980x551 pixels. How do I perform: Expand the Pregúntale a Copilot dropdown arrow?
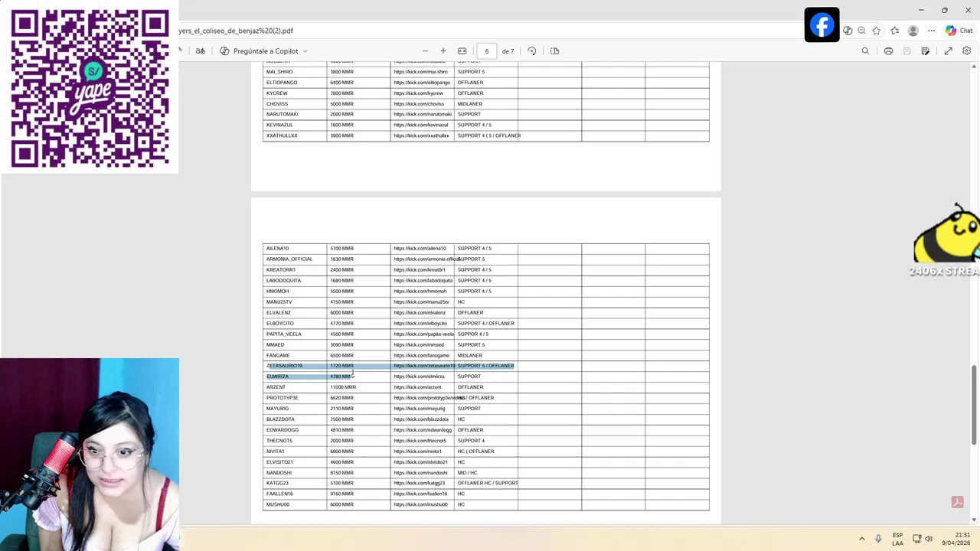point(305,51)
